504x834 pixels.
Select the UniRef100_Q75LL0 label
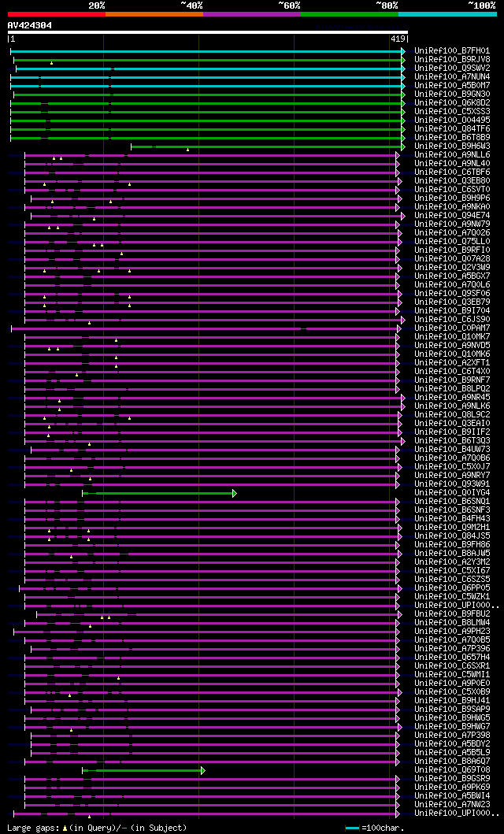tap(453, 241)
